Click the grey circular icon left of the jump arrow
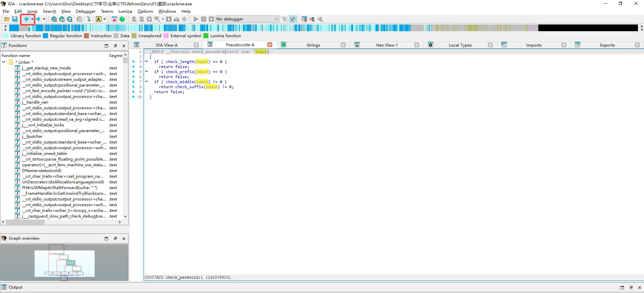 coord(79,19)
